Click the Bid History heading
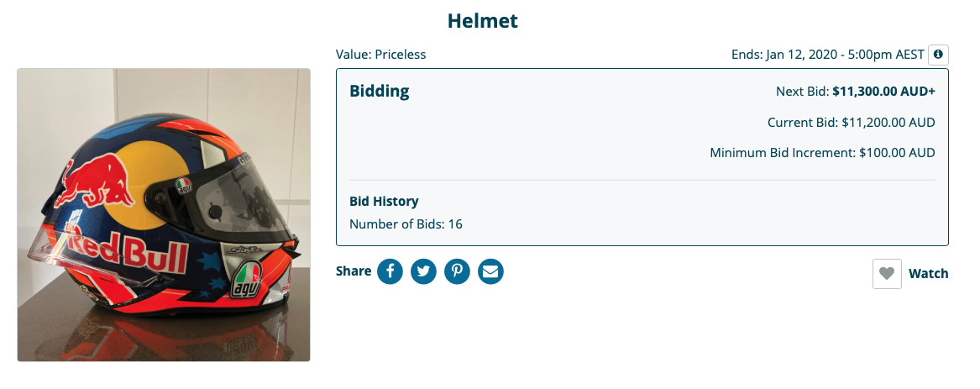 [384, 202]
